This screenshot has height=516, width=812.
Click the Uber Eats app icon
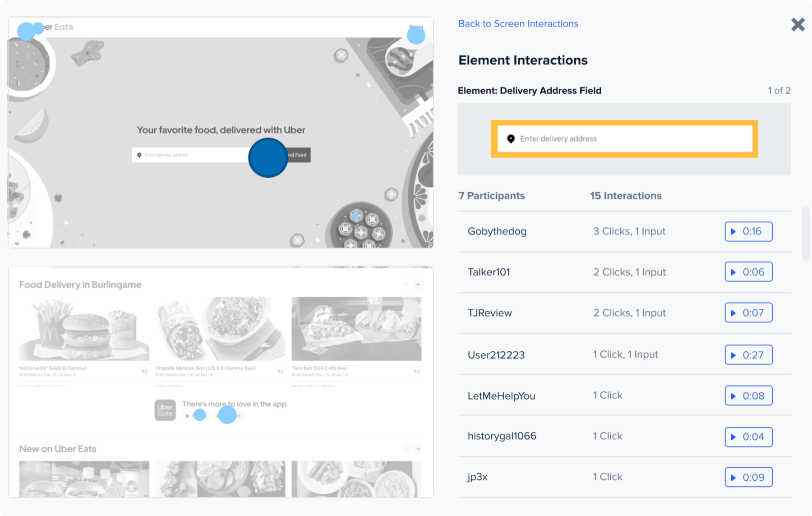click(x=165, y=410)
